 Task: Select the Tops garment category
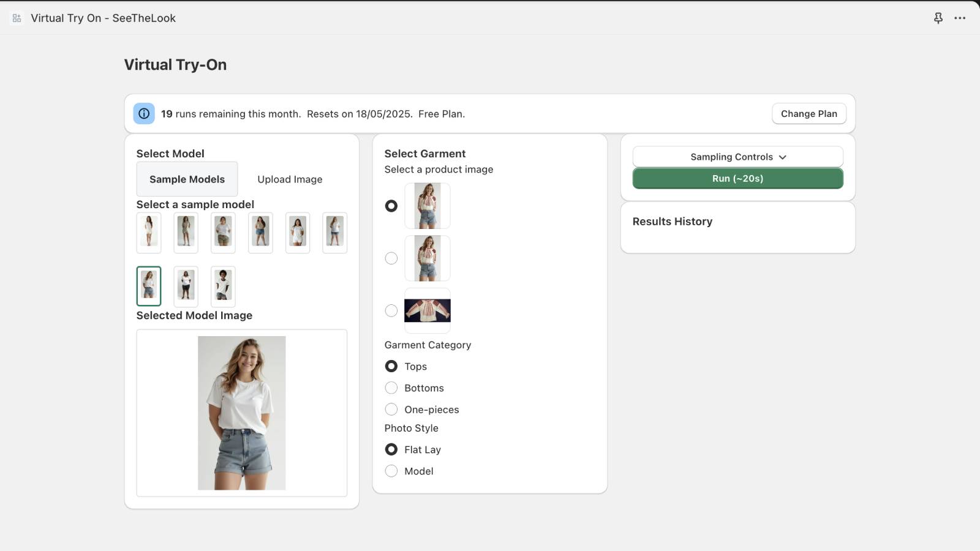(x=391, y=366)
